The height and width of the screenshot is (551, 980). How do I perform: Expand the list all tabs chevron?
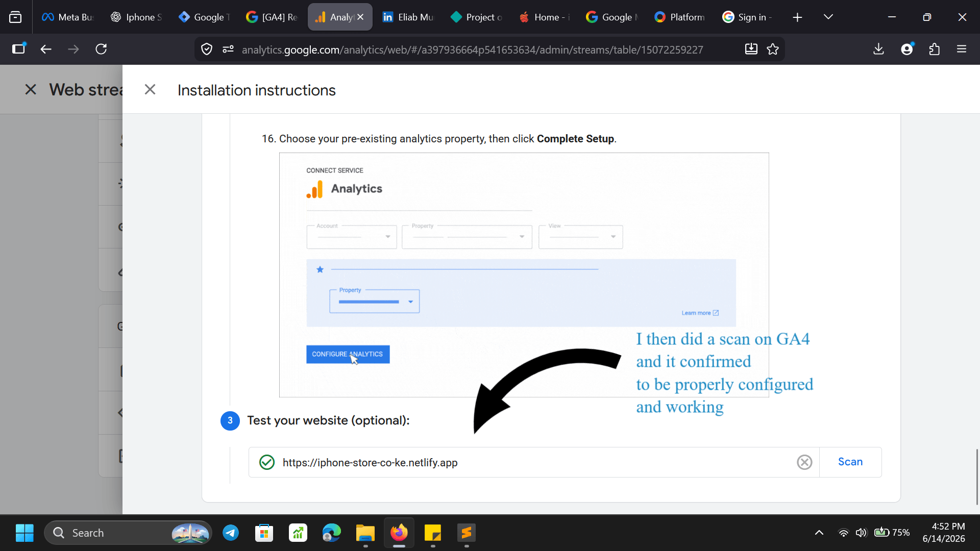828,17
